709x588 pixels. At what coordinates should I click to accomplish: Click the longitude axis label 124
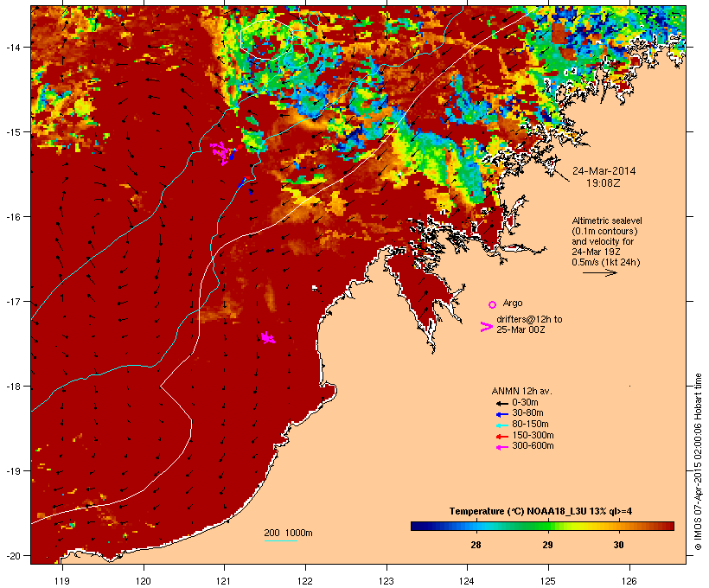click(x=467, y=581)
